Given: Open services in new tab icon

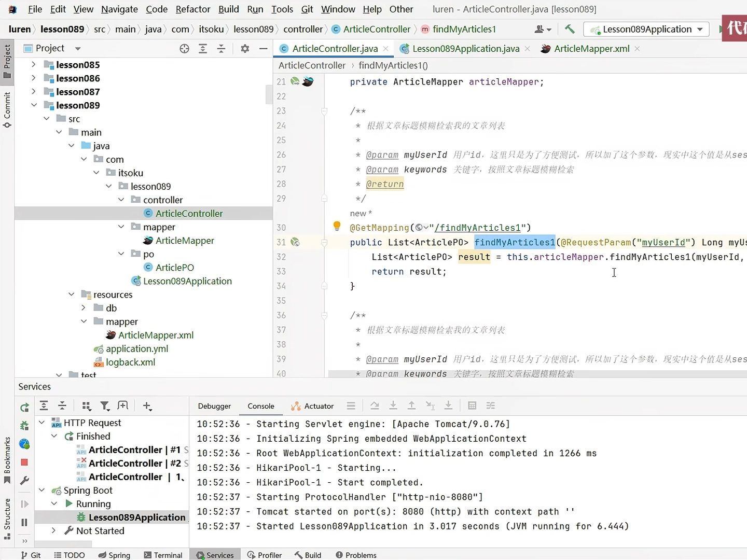Looking at the screenshot, I should [x=123, y=406].
